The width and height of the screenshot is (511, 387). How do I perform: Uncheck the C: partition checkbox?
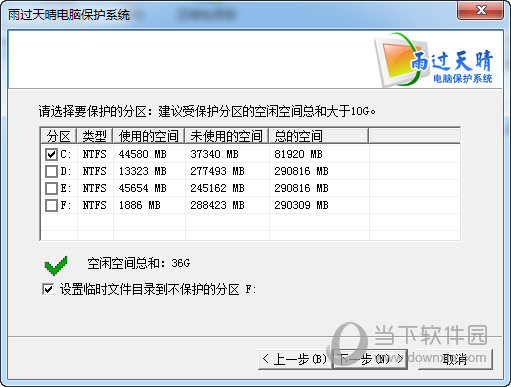click(x=51, y=154)
